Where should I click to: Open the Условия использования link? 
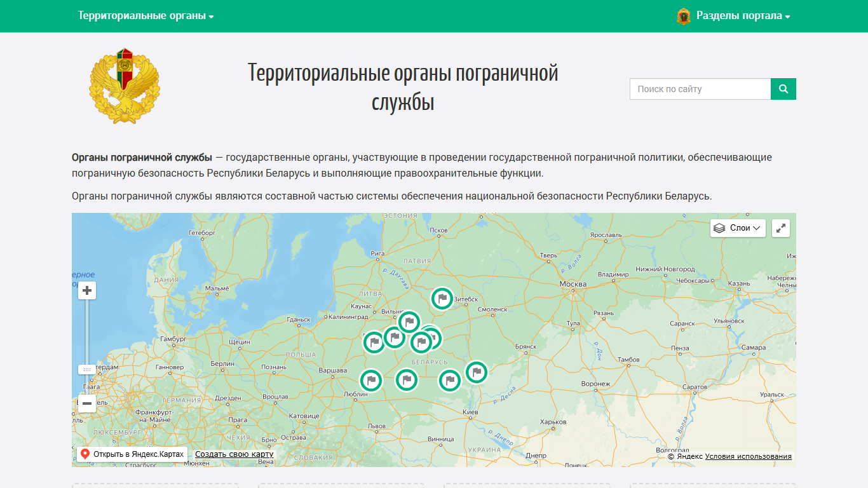748,456
